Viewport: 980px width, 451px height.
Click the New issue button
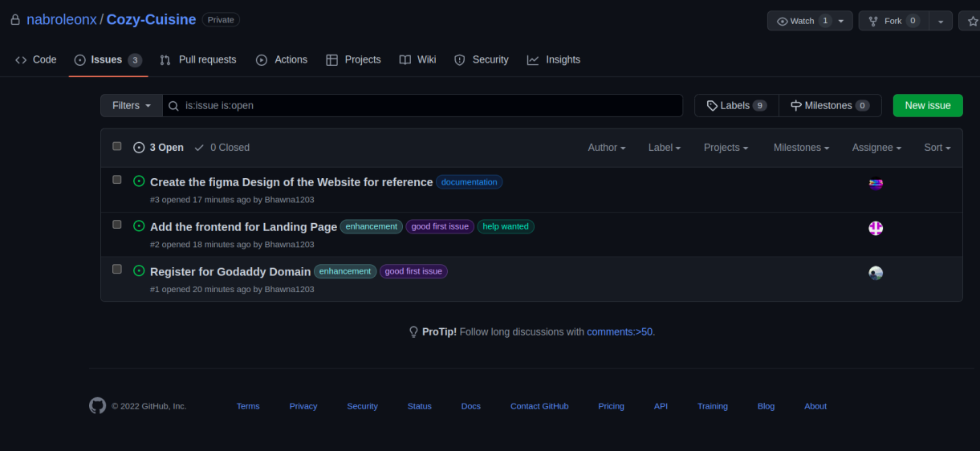click(928, 106)
